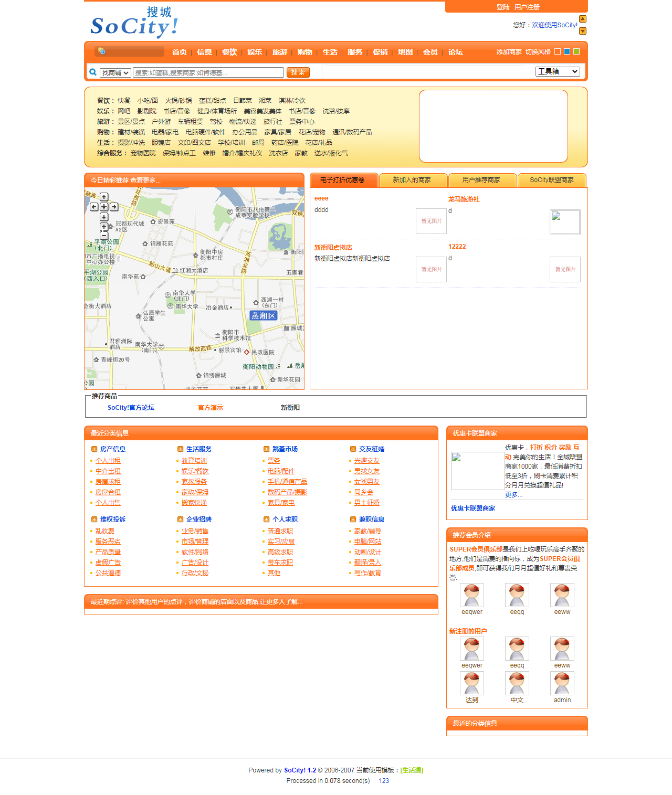Open the 地图 nav item
Image resolution: width=672 pixels, height=795 pixels.
pyautogui.click(x=405, y=52)
